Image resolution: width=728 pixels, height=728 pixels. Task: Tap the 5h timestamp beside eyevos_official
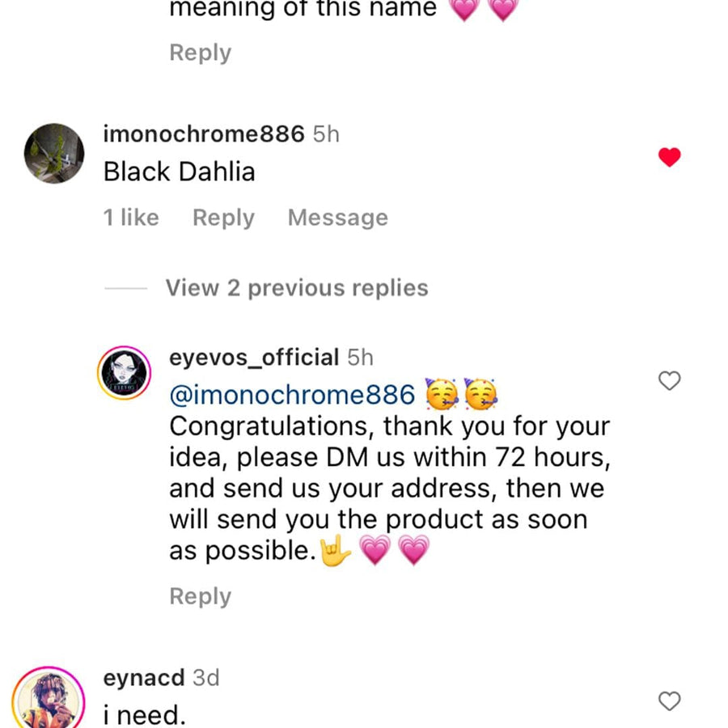[x=360, y=358]
